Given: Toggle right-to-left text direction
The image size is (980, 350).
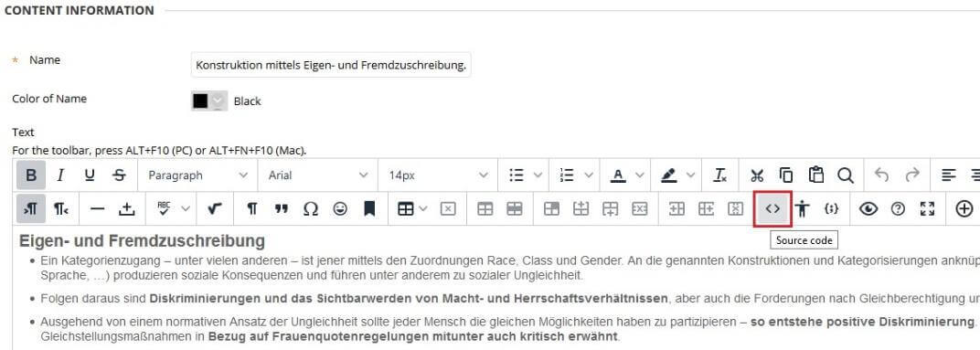Looking at the screenshot, I should tap(60, 209).
